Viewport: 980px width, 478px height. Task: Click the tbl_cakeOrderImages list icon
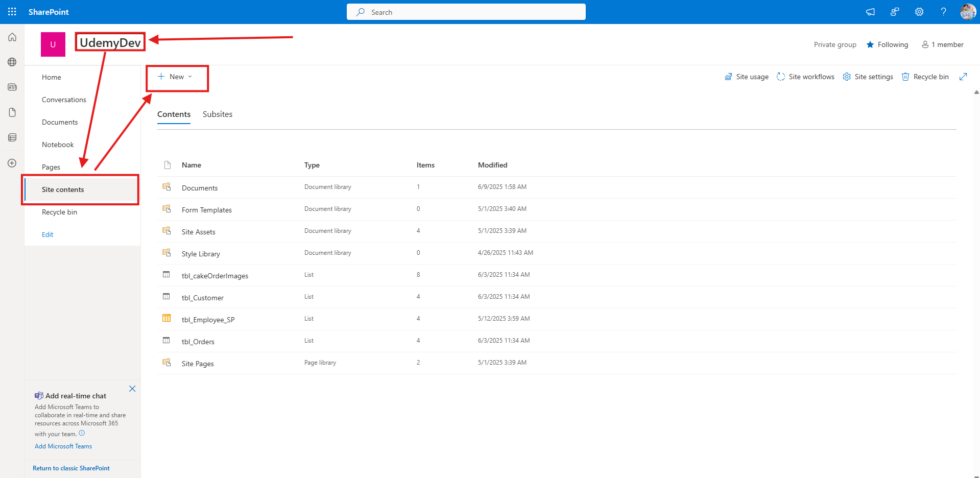pos(166,274)
